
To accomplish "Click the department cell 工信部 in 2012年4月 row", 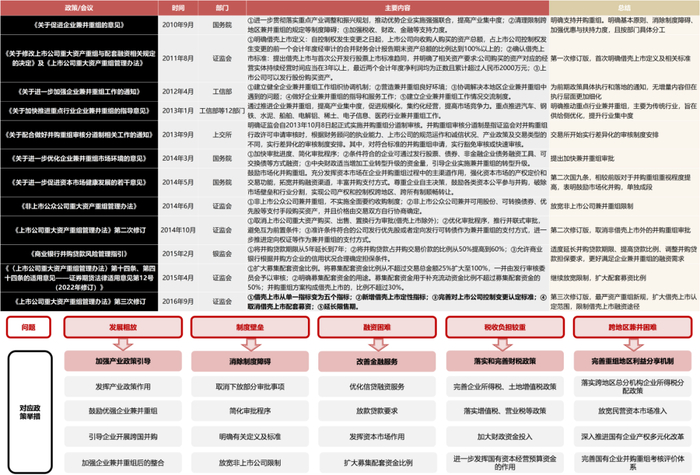I will (x=222, y=92).
